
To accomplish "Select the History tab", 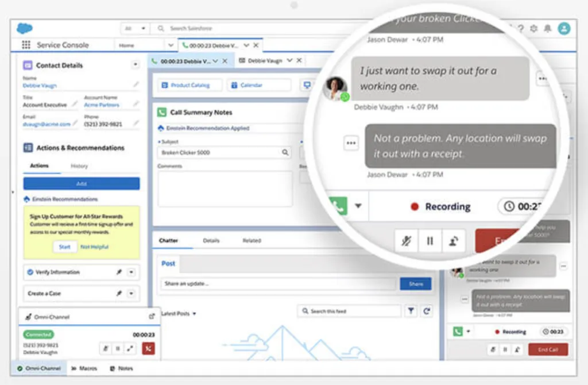I will (79, 166).
